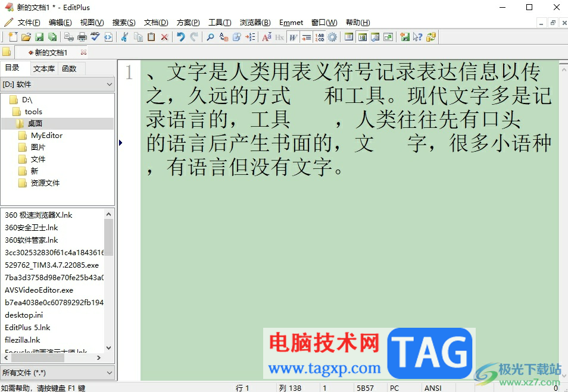Click the file list scroll-right arrow
568x392 pixels.
pyautogui.click(x=99, y=357)
